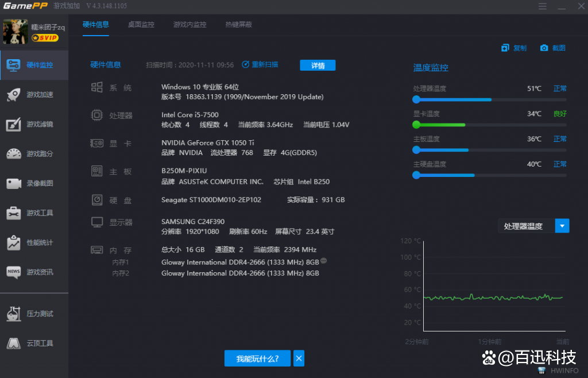This screenshot has width=588, height=378.
Task: Open the 硬件监控 sidebar section
Action: [x=34, y=65]
